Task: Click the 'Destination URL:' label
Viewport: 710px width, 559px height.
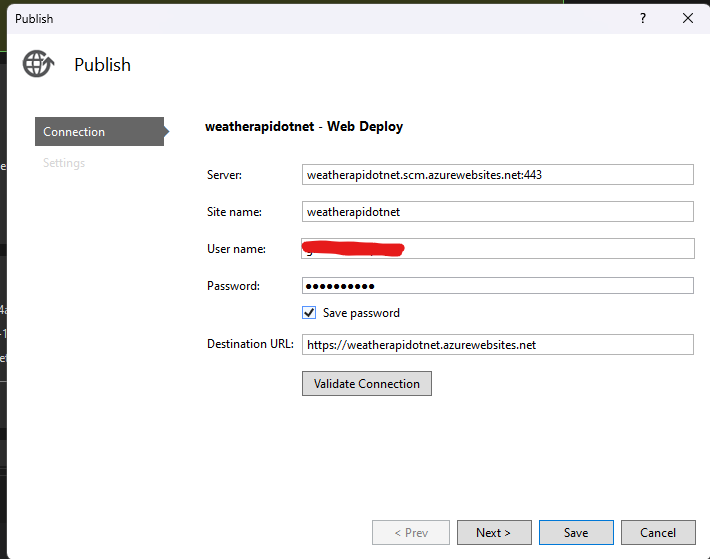Action: pyautogui.click(x=250, y=344)
